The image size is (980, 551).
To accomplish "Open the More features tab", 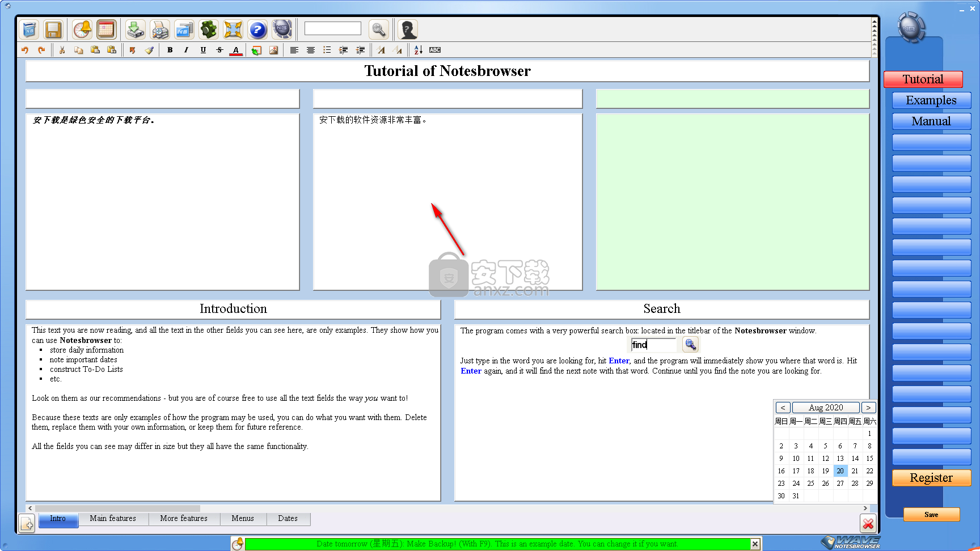I will [x=184, y=519].
